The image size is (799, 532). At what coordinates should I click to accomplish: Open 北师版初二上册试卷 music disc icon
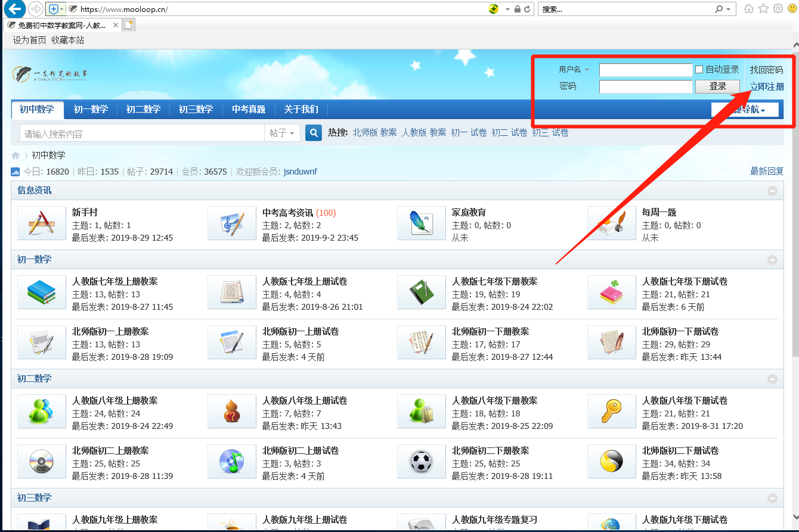click(232, 462)
